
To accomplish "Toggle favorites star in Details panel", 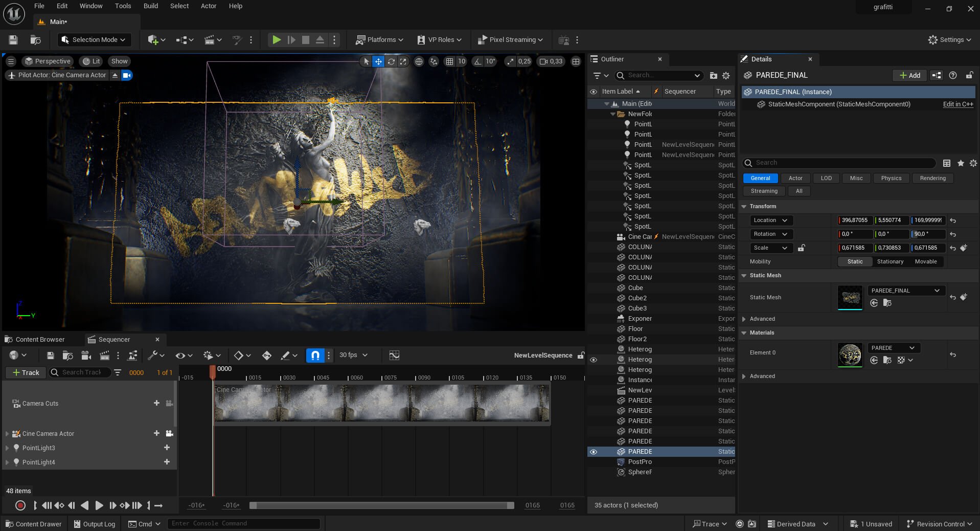I will point(961,163).
